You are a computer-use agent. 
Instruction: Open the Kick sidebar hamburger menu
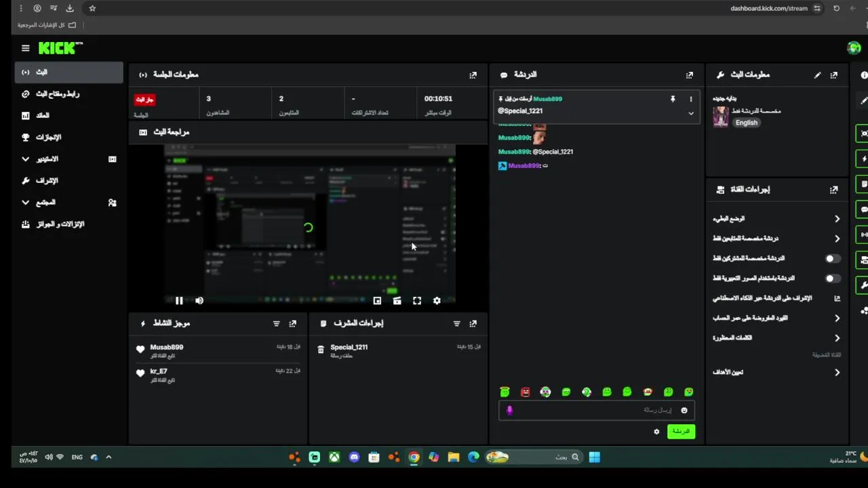coord(26,48)
